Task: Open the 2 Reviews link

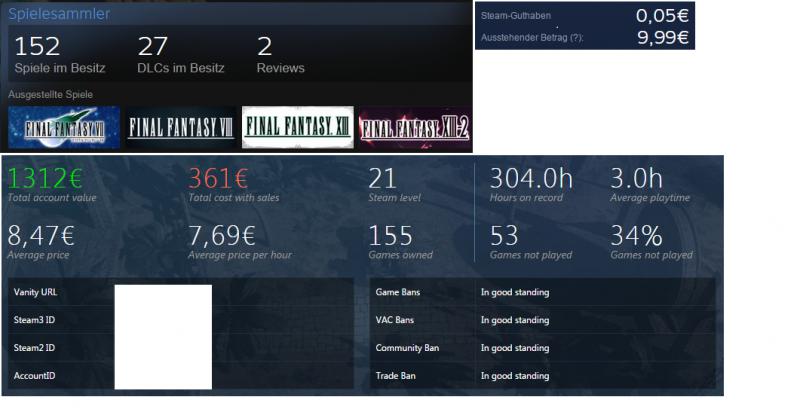Action: [x=280, y=55]
